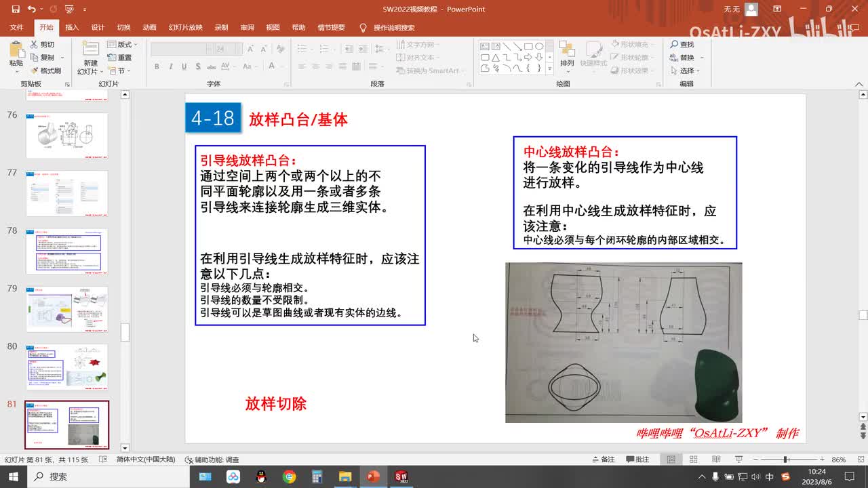Viewport: 868px width, 488px height.
Task: Click the Cut (剪切) scissors button
Action: [x=42, y=45]
